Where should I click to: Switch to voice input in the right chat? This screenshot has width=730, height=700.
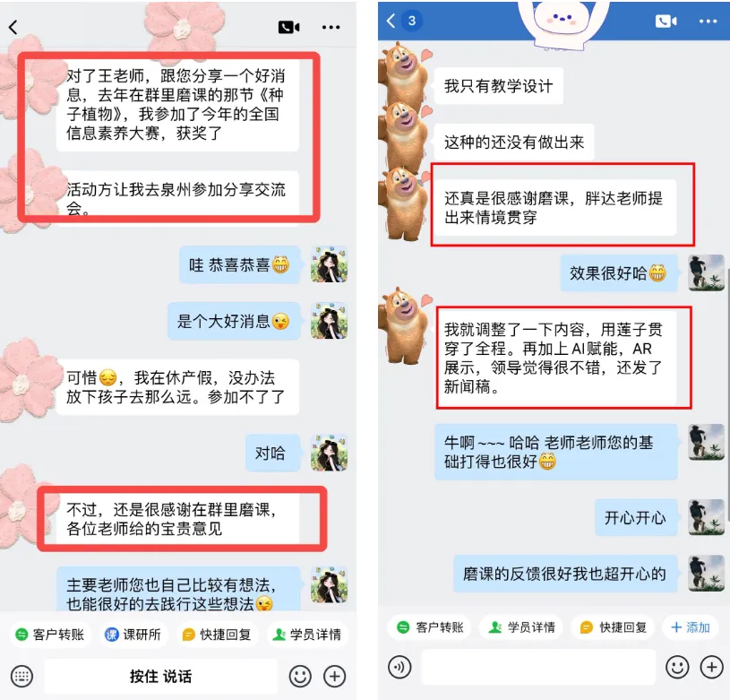pyautogui.click(x=399, y=667)
